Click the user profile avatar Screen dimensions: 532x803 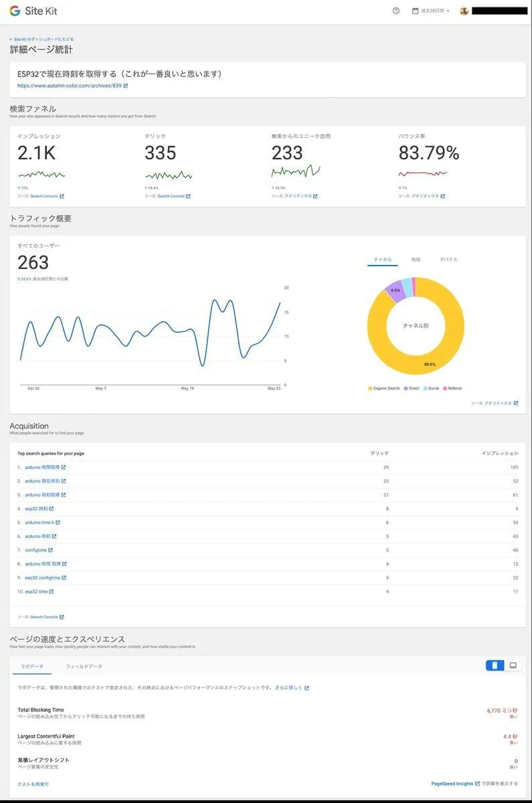click(x=464, y=11)
